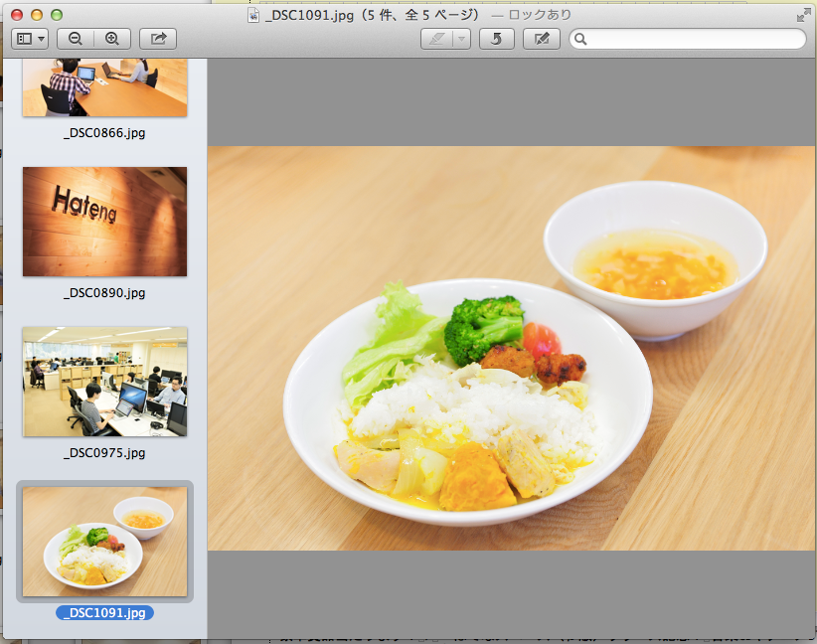Select the grayed markup pen icon
Viewport: 817px width, 644px height.
click(437, 39)
